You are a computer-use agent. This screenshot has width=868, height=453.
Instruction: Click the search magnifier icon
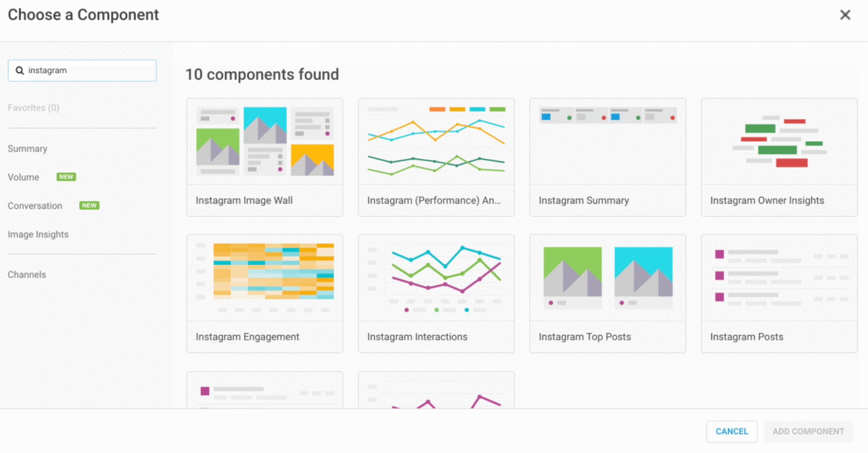click(20, 70)
